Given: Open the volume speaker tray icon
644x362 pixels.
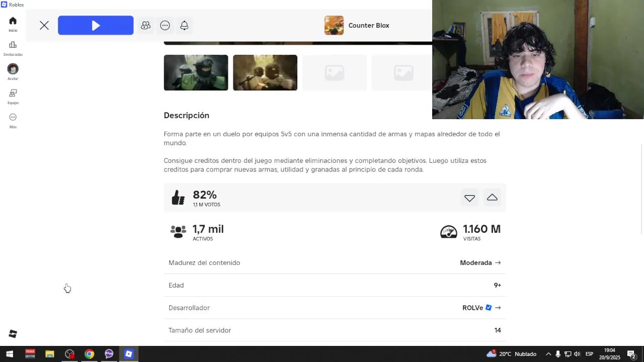Looking at the screenshot, I should (577, 354).
